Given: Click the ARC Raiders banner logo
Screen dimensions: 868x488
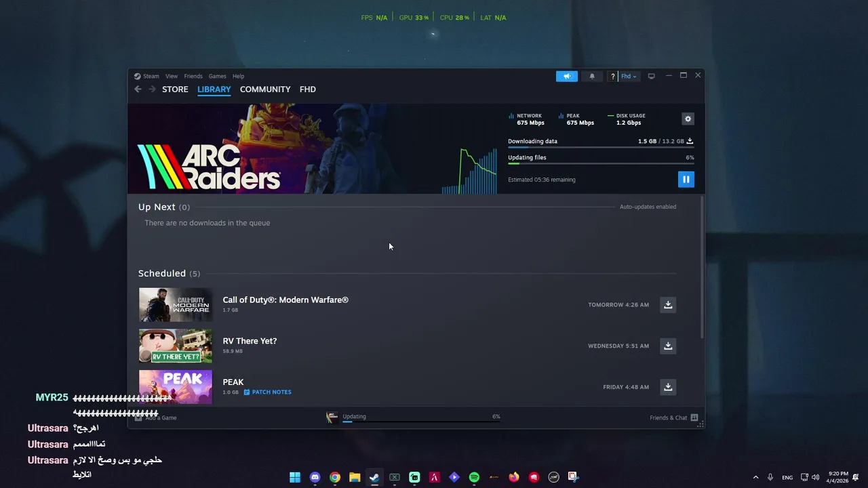Looking at the screenshot, I should [x=209, y=166].
